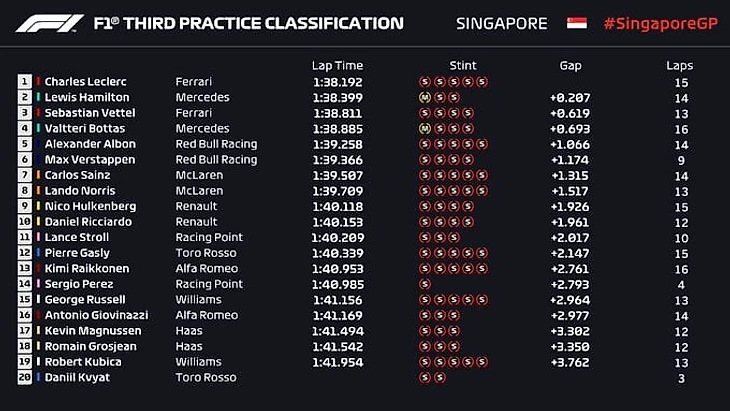Select Lewis Hamilton's yellow medium tyre icon

click(425, 97)
